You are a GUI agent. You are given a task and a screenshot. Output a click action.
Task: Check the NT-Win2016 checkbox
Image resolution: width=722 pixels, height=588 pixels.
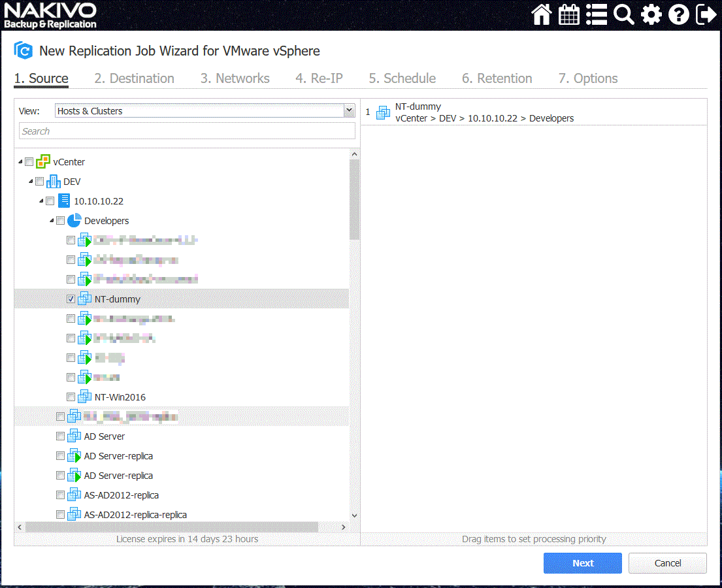click(71, 397)
